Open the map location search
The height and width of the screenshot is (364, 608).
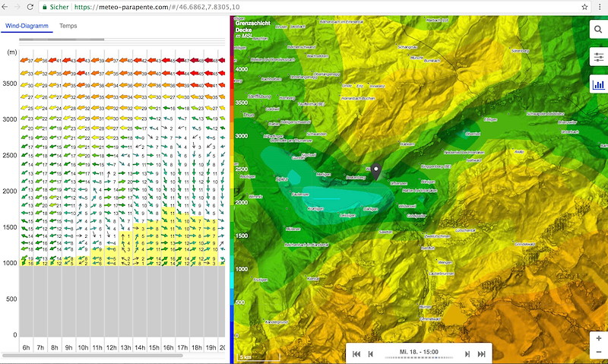[x=598, y=30]
